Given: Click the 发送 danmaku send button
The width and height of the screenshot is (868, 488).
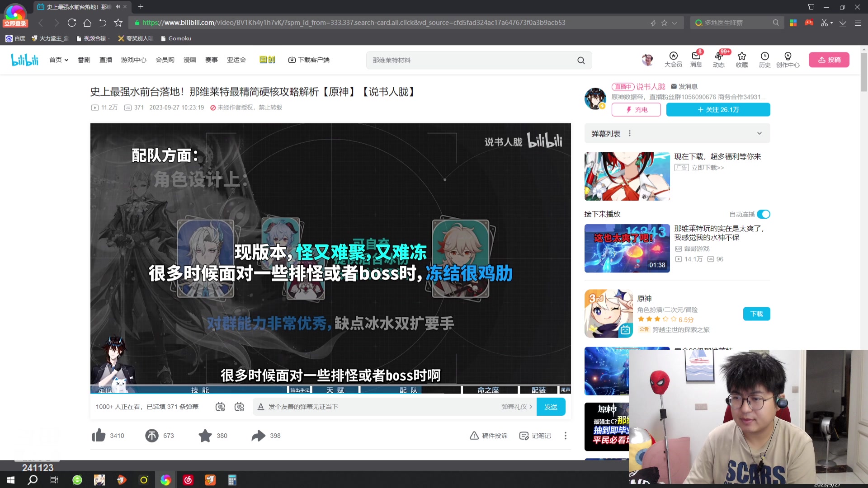Looking at the screenshot, I should tap(551, 407).
